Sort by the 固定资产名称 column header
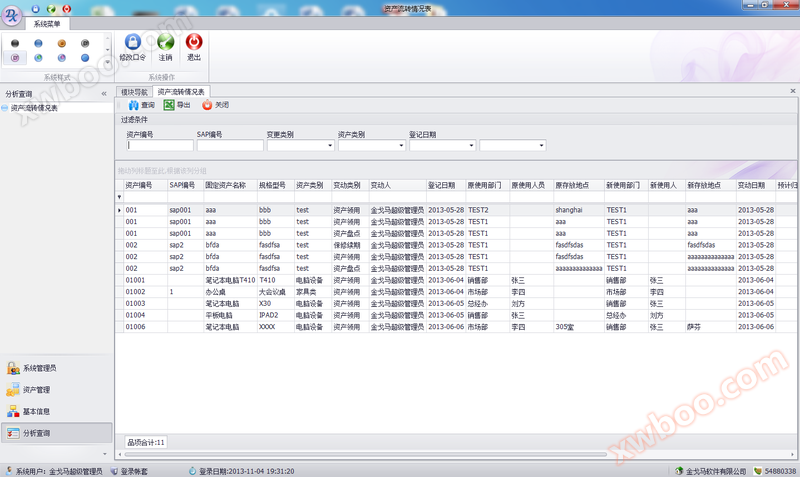The width and height of the screenshot is (800, 477). click(225, 185)
